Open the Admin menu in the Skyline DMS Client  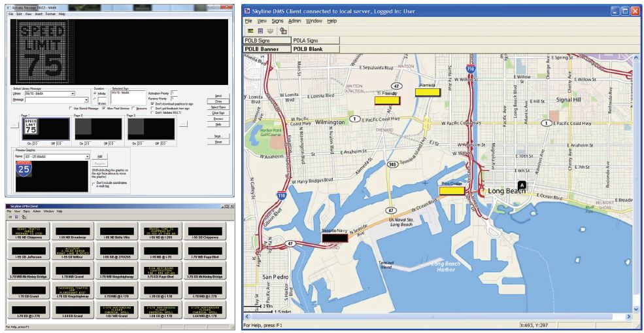[294, 21]
